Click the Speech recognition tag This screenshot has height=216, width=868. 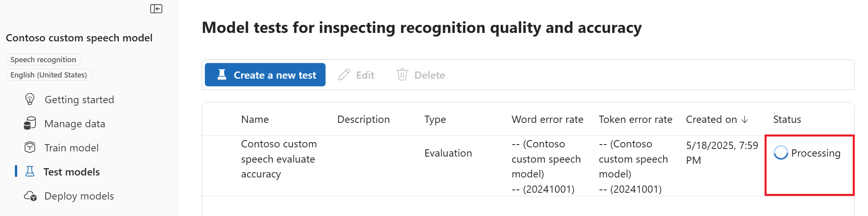[x=43, y=59]
